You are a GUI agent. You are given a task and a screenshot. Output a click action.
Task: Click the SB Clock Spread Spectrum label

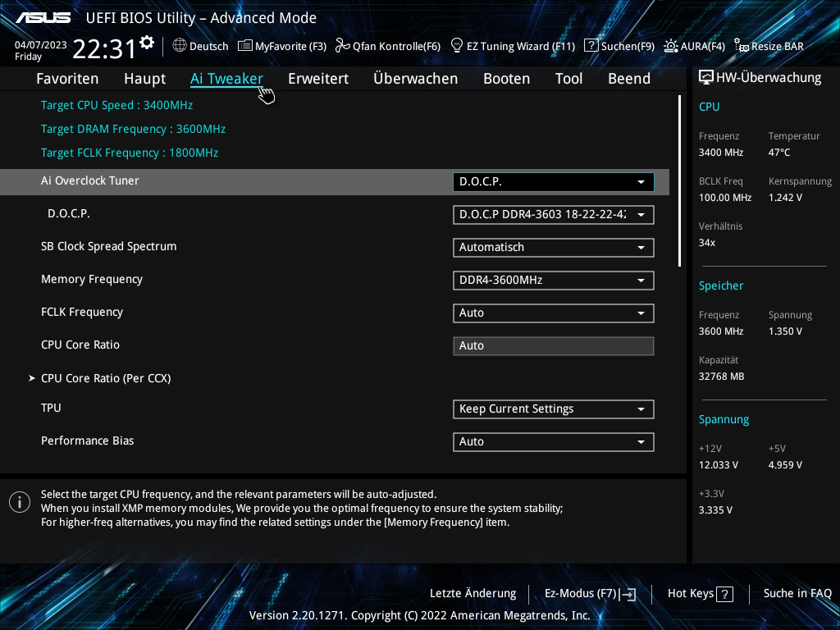point(109,246)
